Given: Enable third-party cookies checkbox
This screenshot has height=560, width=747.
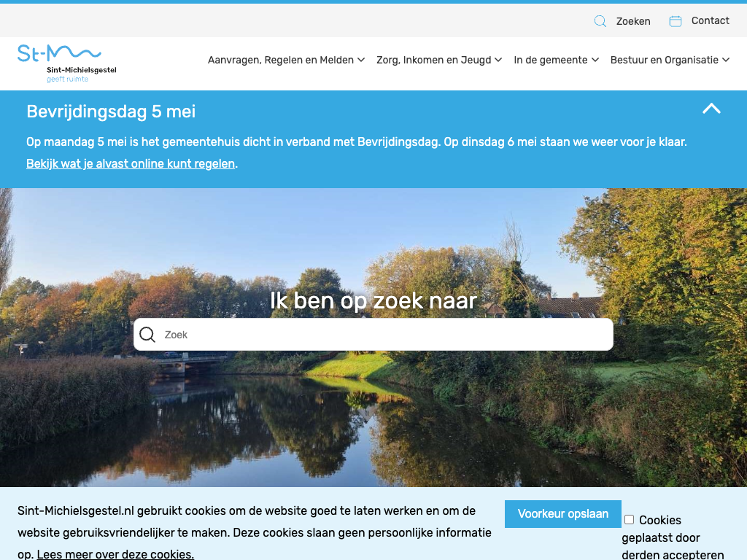Looking at the screenshot, I should pyautogui.click(x=629, y=520).
